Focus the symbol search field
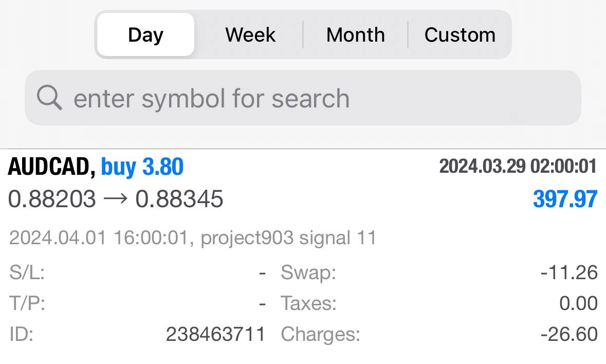606x364 pixels. pyautogui.click(x=303, y=98)
